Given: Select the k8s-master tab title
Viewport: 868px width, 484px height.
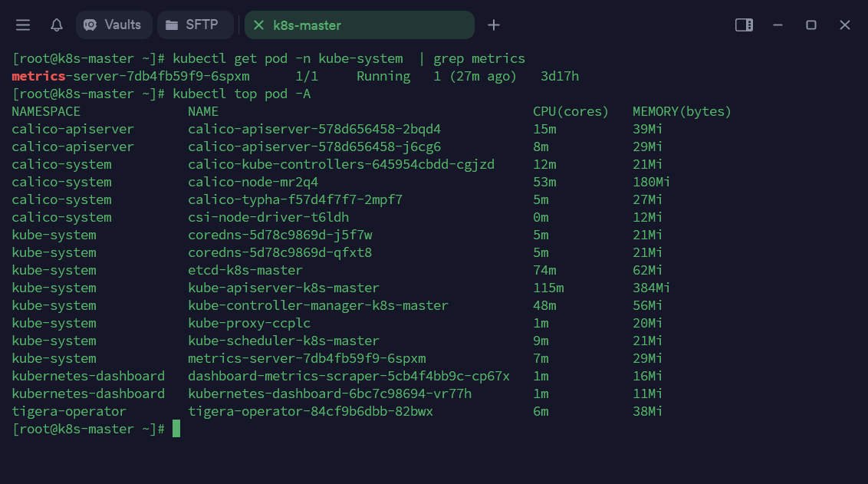Looking at the screenshot, I should [307, 25].
